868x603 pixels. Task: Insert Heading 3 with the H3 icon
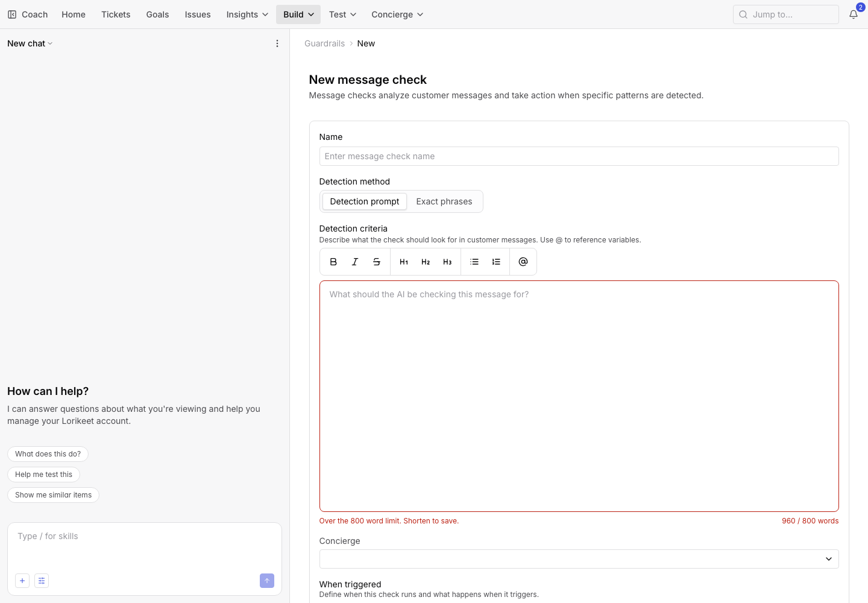tap(447, 262)
